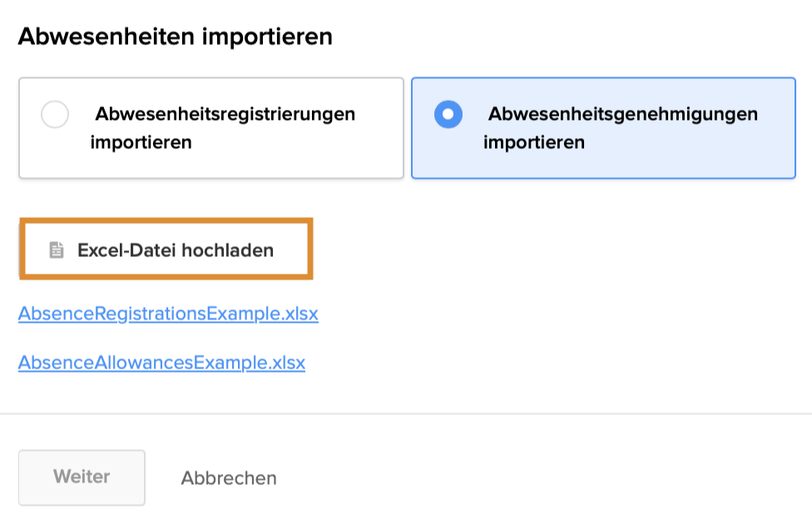812x524 pixels.
Task: Cancel the import with Abbrechen
Action: (x=229, y=478)
